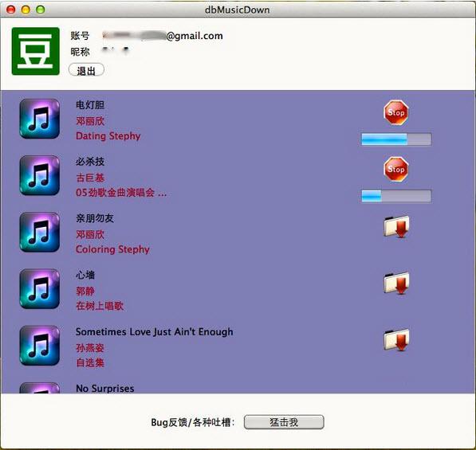Log out with the 退出 button
Screen dimensions: 476x450
[x=87, y=70]
